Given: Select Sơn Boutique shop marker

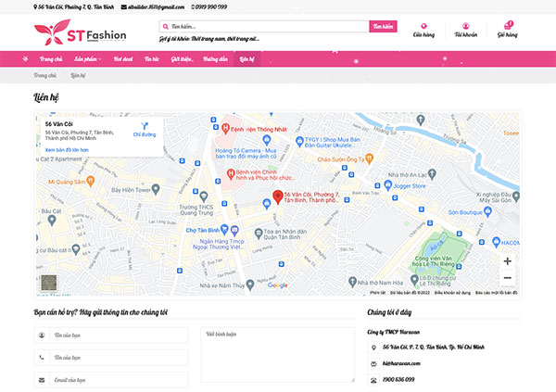Looking at the screenshot, I should click(x=487, y=211).
